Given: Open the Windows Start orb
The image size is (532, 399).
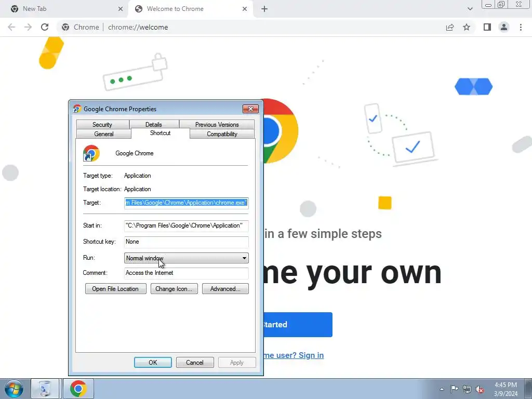Looking at the screenshot, I should click(x=14, y=389).
